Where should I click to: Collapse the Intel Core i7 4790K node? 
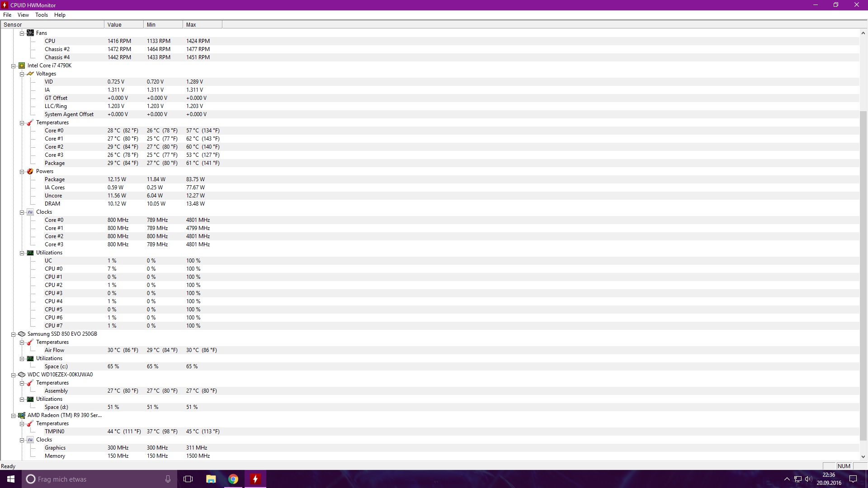pos(14,66)
